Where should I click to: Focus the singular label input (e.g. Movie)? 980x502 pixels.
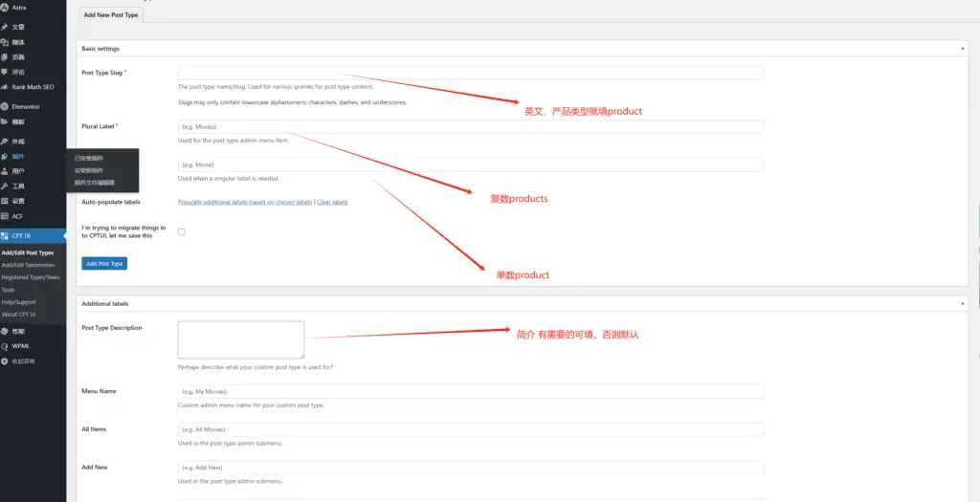tap(471, 164)
